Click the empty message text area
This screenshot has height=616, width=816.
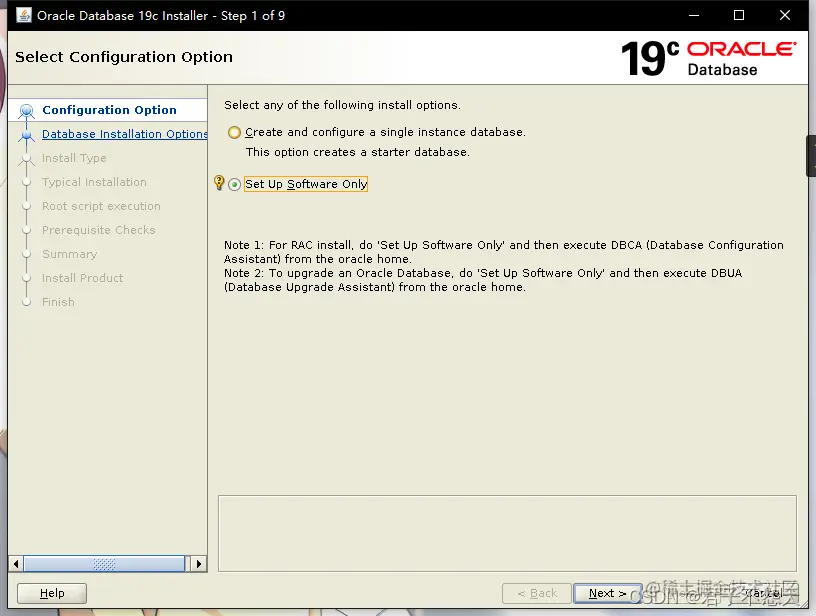[x=507, y=533]
